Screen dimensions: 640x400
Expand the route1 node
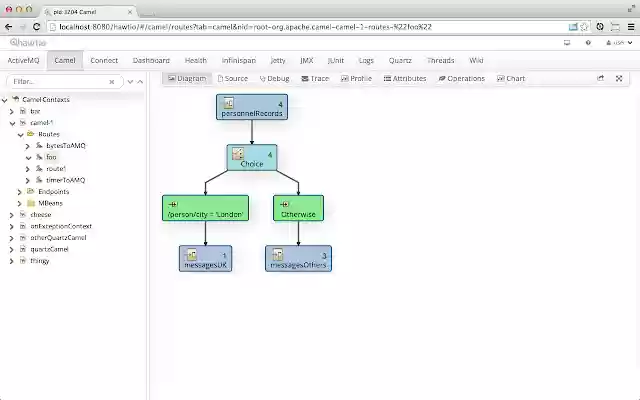[28, 169]
